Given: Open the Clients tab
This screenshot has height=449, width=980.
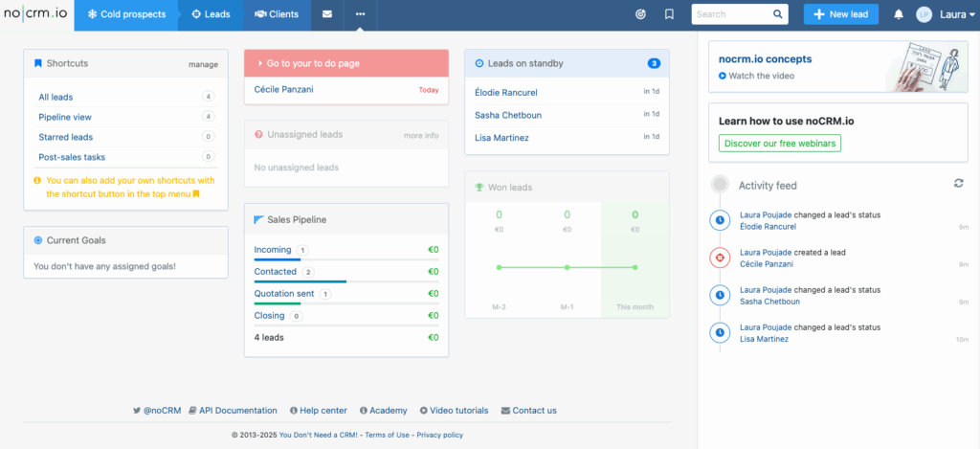Looking at the screenshot, I should click(276, 14).
